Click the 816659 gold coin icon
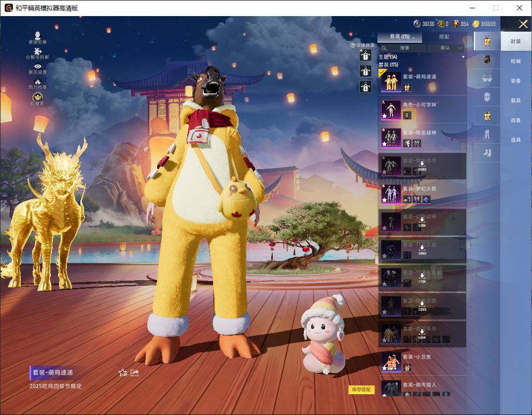Screen dimensions: 532x415 [x=476, y=24]
